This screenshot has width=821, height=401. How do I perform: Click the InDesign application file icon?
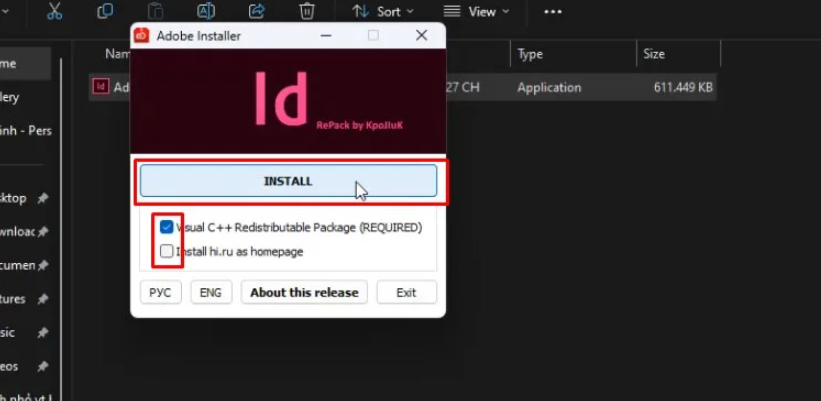click(x=100, y=87)
